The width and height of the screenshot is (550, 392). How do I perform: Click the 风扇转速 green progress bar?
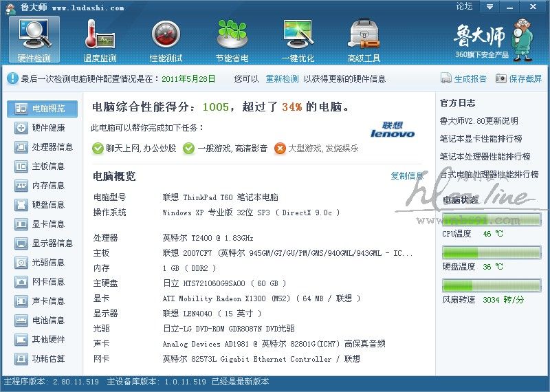click(x=492, y=285)
